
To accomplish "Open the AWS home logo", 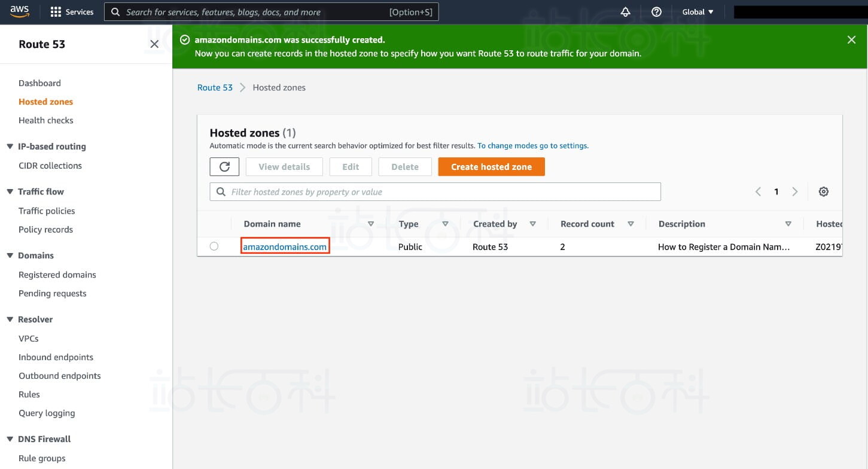I will tap(20, 12).
